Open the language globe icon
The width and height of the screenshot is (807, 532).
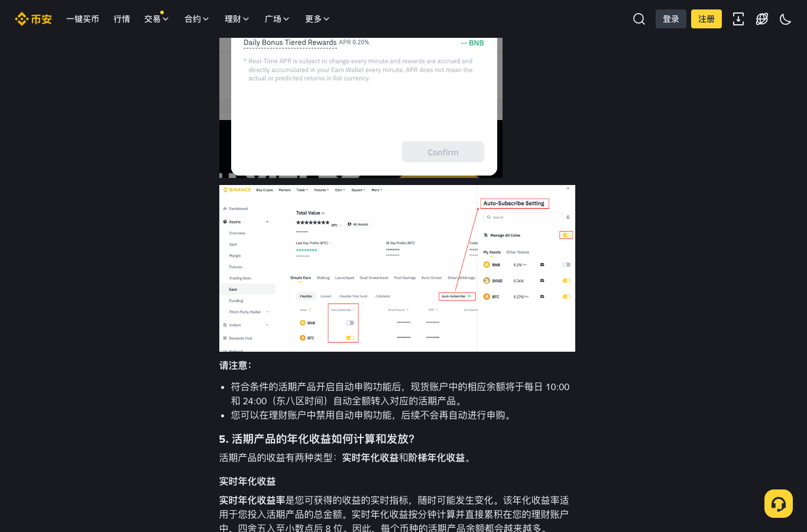(762, 19)
